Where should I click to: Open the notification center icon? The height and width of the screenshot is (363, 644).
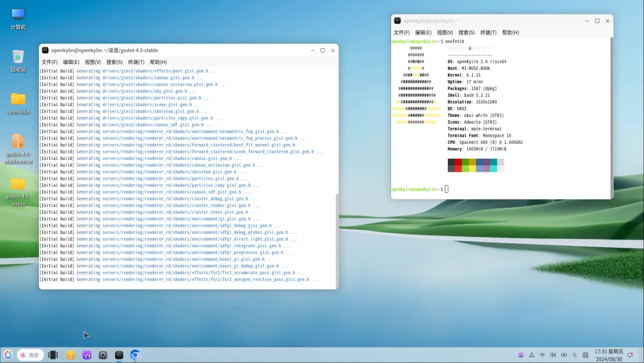[630, 355]
